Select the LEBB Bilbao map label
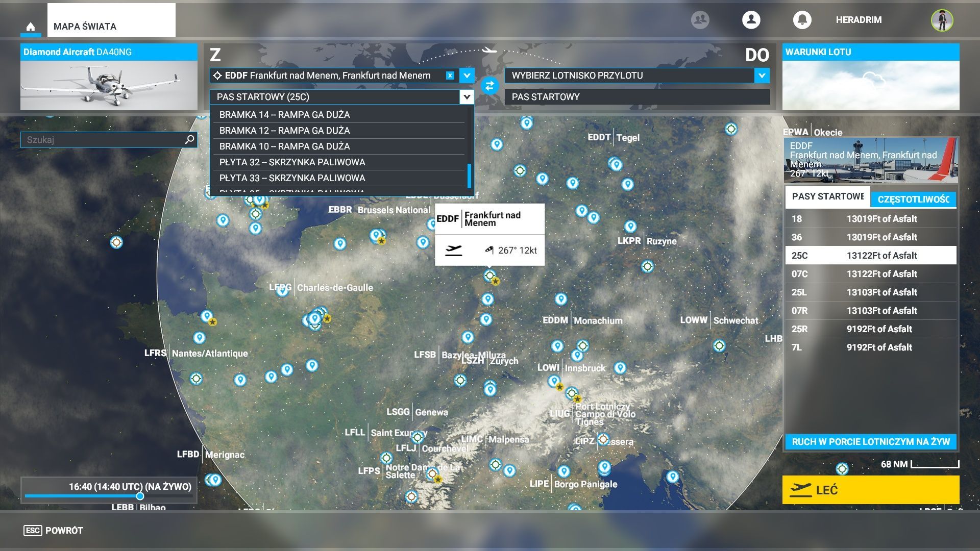Image resolution: width=980 pixels, height=551 pixels. coord(138,507)
